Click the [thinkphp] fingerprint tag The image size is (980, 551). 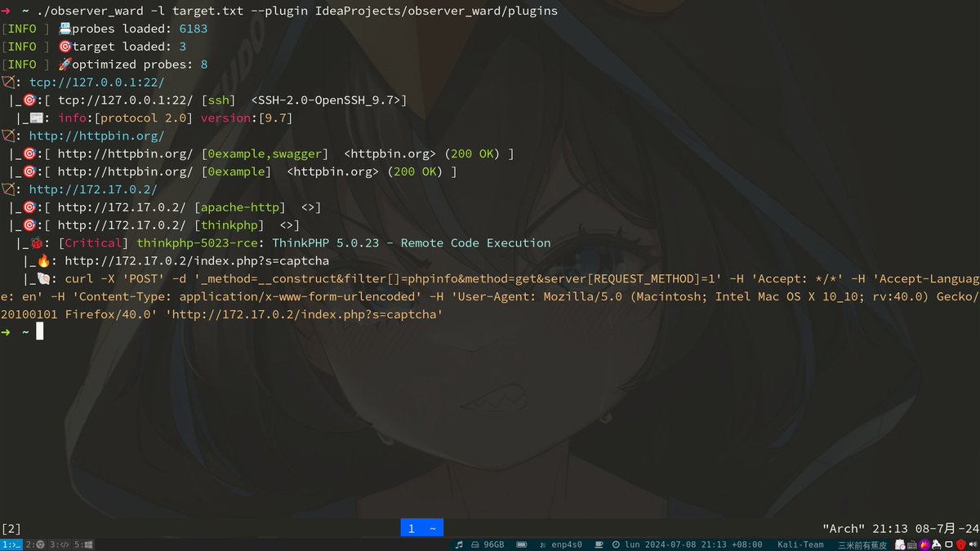[x=229, y=225]
